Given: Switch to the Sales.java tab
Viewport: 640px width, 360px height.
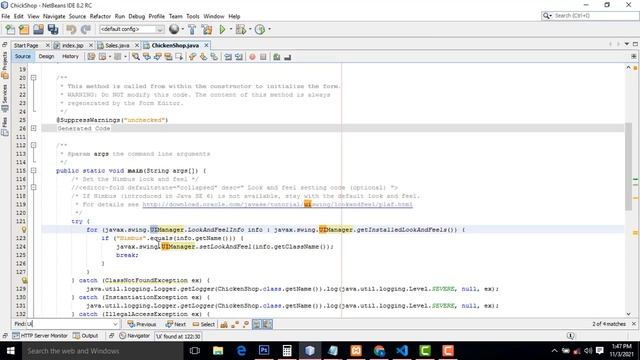Looking at the screenshot, I should [x=118, y=45].
